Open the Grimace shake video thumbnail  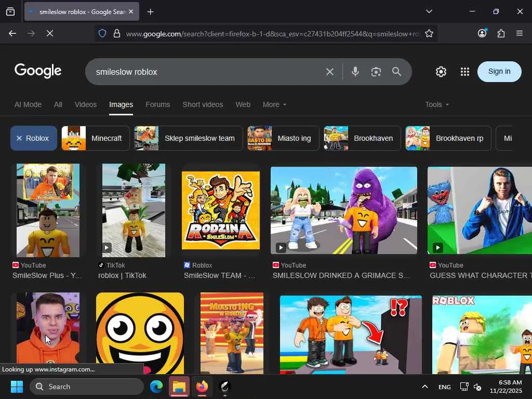tap(344, 210)
